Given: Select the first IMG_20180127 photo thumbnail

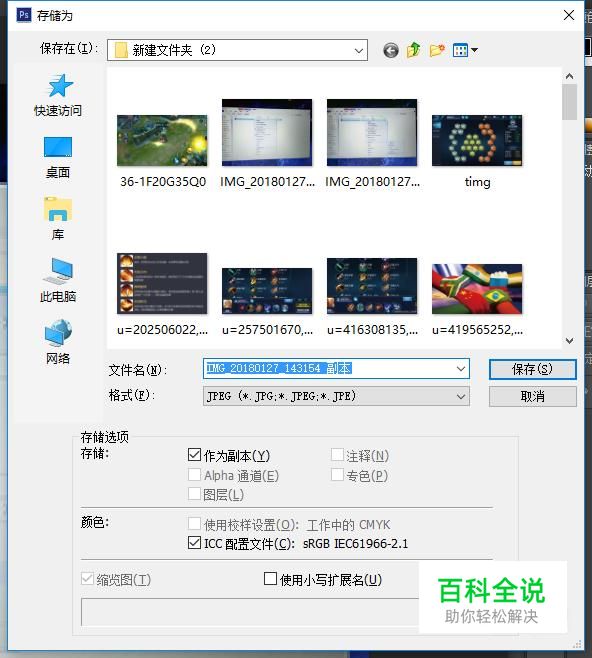Looking at the screenshot, I should tap(267, 133).
